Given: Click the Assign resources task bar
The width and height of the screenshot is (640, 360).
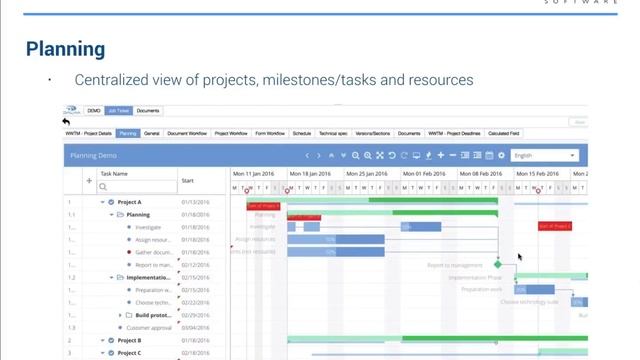Looking at the screenshot, I should [336, 239].
